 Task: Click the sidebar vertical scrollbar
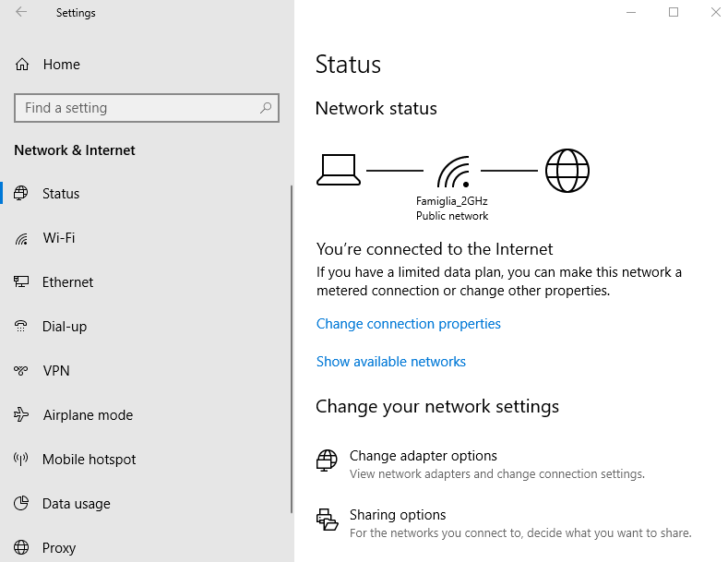(292, 349)
